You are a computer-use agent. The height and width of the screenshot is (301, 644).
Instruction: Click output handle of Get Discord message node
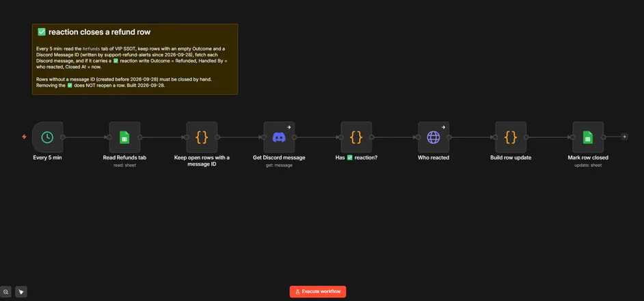coord(295,138)
